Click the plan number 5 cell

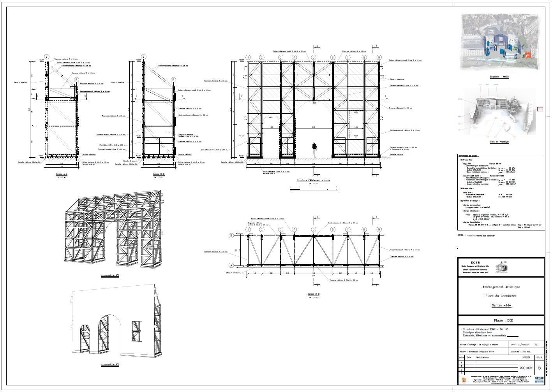click(539, 367)
